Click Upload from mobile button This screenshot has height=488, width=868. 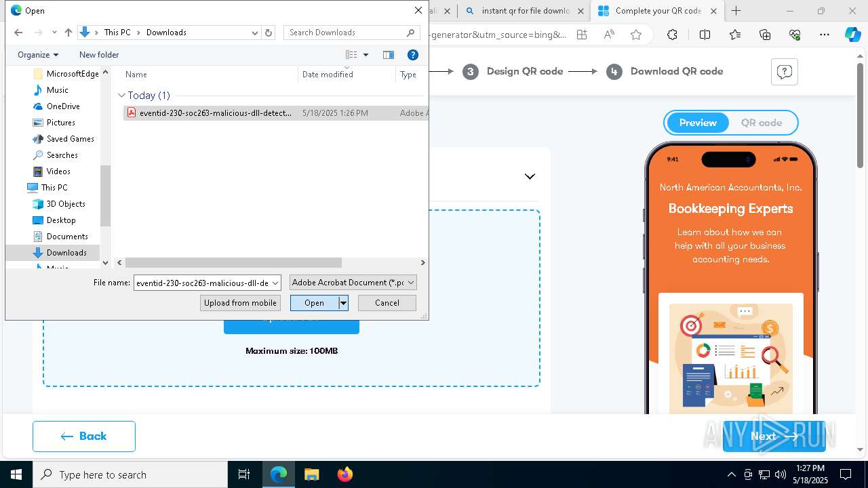[x=240, y=303]
